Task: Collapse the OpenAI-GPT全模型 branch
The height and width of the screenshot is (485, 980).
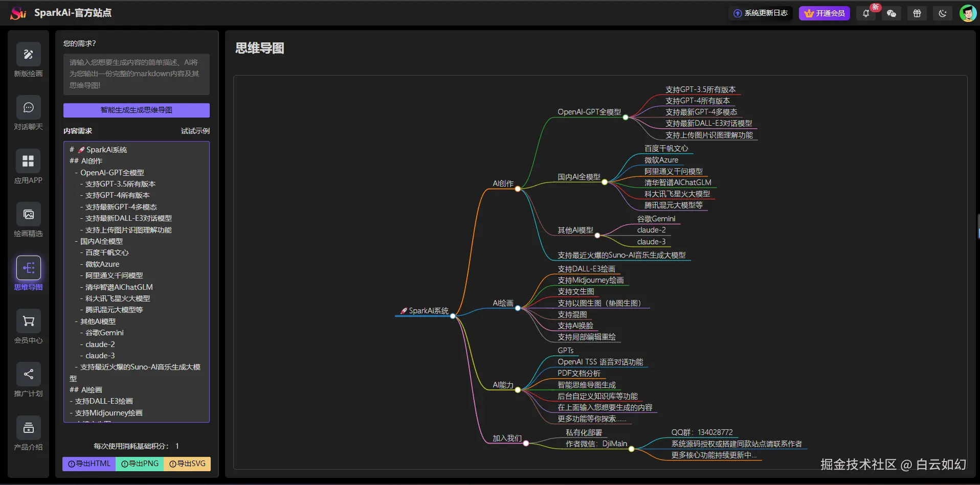Action: pyautogui.click(x=626, y=117)
